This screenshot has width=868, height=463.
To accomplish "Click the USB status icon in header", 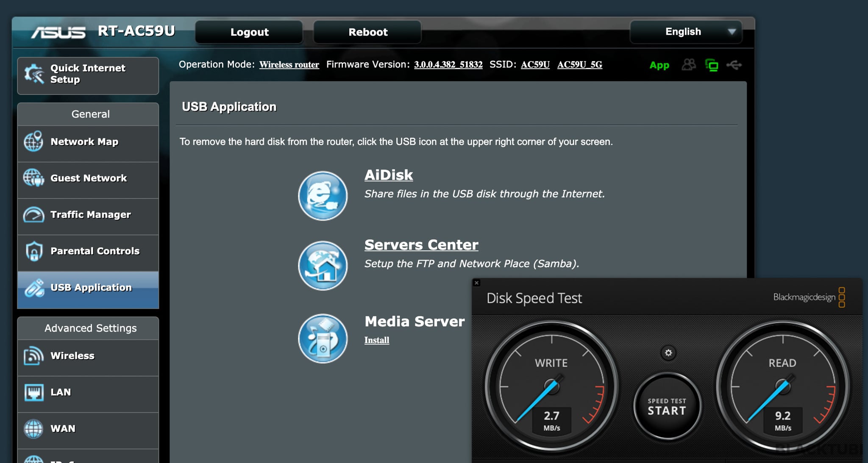I will (734, 65).
